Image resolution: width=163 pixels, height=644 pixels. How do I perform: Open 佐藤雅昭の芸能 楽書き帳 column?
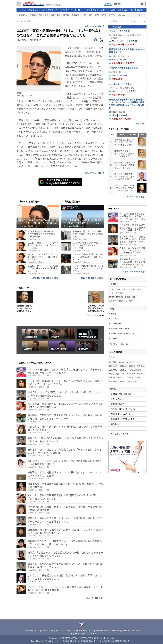[121, 394]
